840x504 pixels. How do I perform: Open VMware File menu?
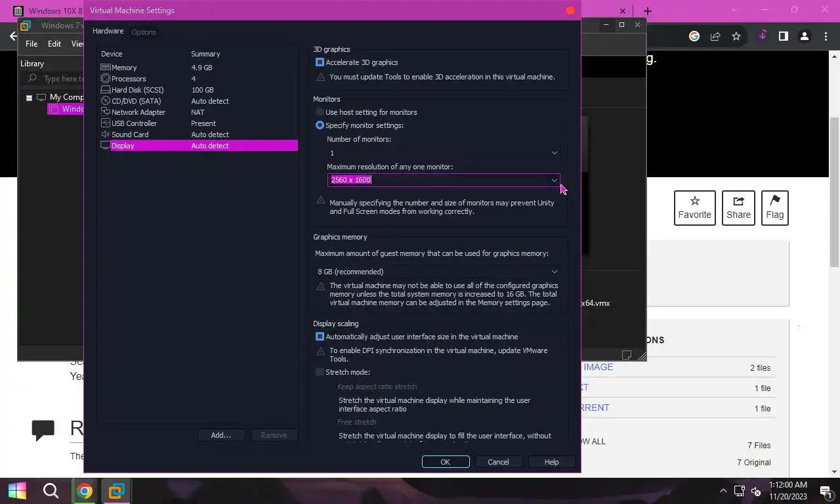(31, 44)
